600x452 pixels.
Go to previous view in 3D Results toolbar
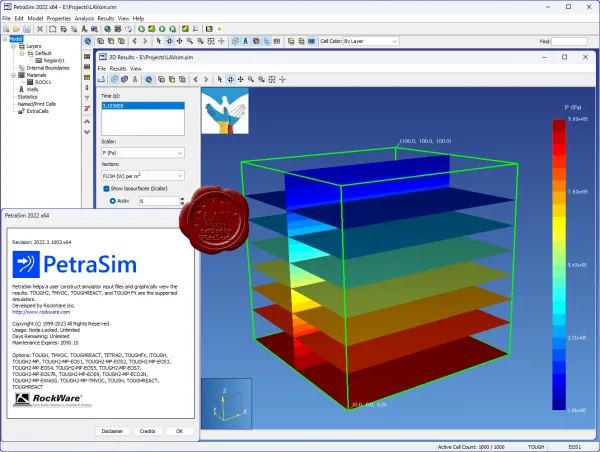coord(196,79)
